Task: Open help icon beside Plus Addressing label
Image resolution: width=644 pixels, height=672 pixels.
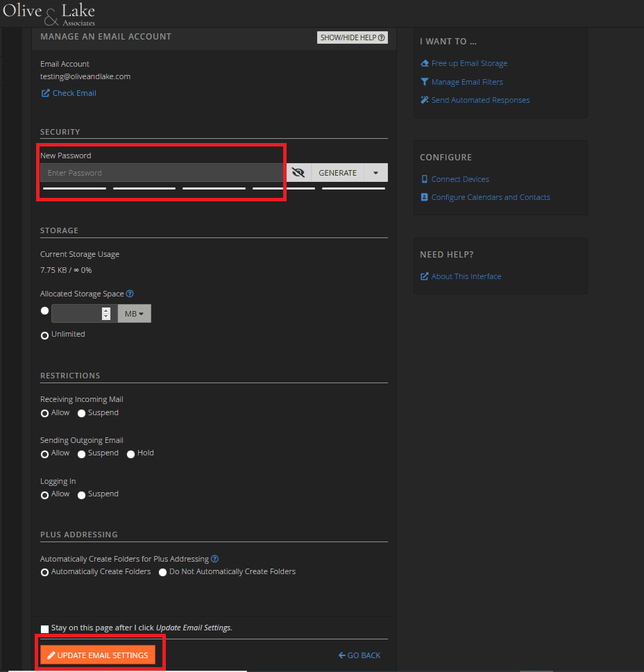Action: pyautogui.click(x=214, y=558)
